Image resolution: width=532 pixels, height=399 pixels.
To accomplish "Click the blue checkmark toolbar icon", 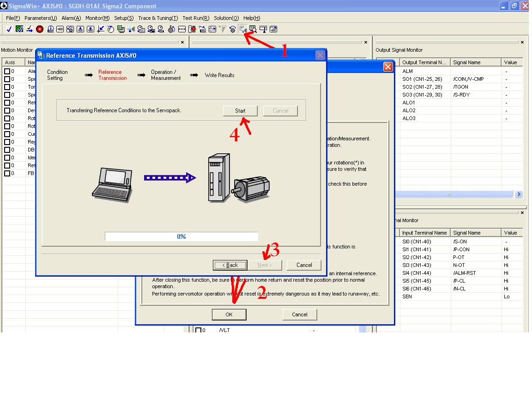I will [9, 29].
